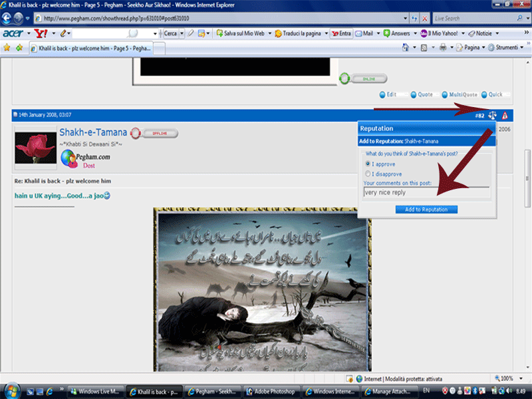532x399 pixels.
Task: Click the red rose avatar of Shakh-e-Tamana
Action: (x=35, y=147)
